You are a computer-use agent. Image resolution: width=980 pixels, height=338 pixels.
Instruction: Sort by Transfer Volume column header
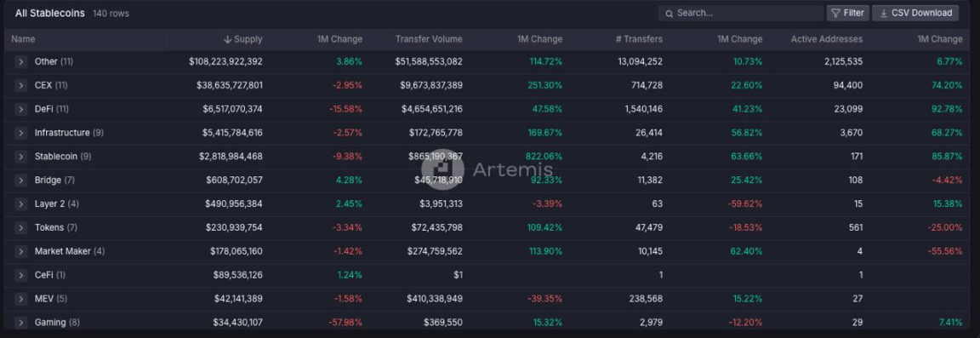(429, 39)
